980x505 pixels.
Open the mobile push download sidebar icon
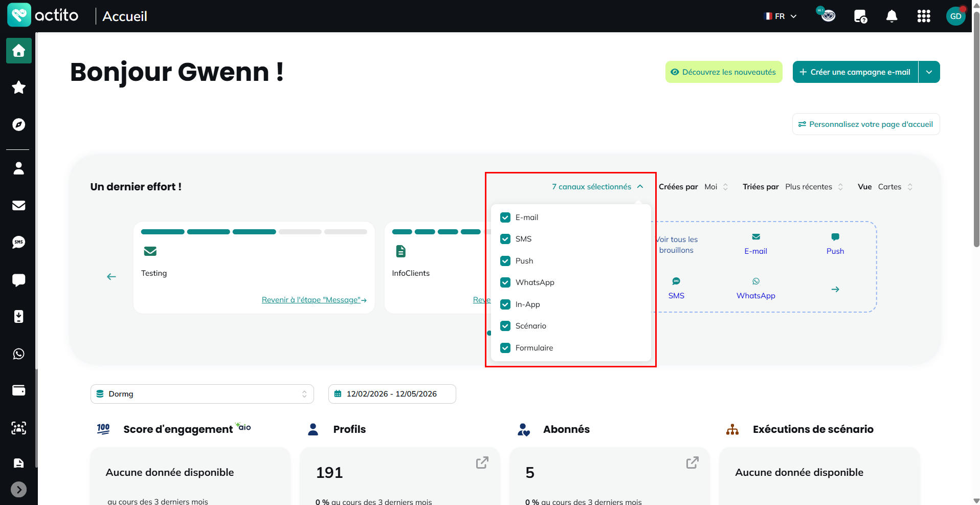tap(19, 317)
